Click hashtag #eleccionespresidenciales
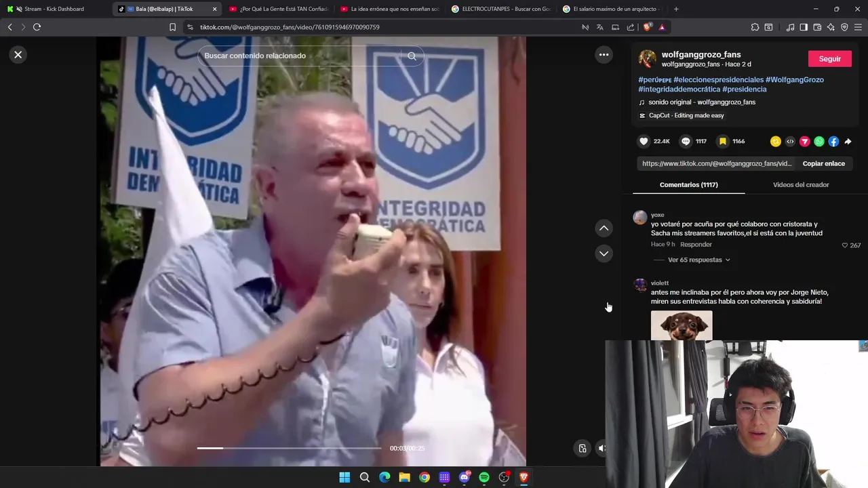The width and height of the screenshot is (868, 488). [x=718, y=80]
